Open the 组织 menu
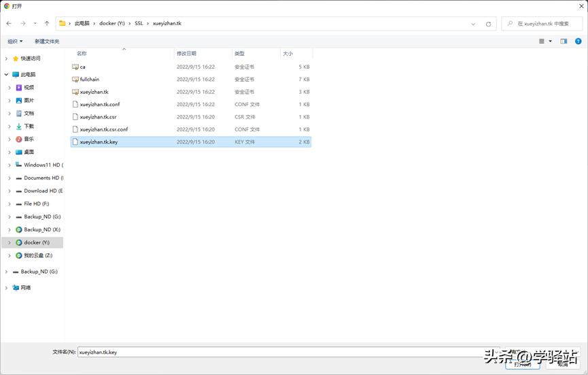This screenshot has height=375, width=588. (15, 42)
